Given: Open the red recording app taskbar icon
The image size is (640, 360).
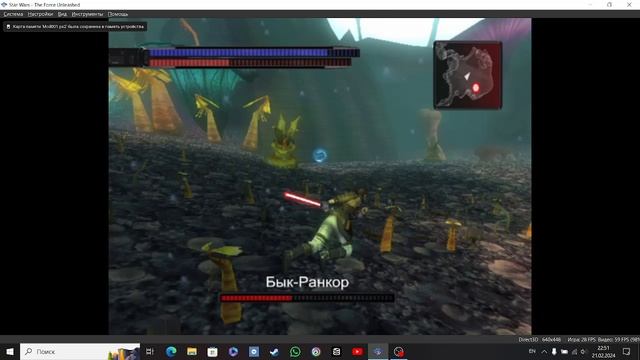Looking at the screenshot, I should tap(399, 351).
